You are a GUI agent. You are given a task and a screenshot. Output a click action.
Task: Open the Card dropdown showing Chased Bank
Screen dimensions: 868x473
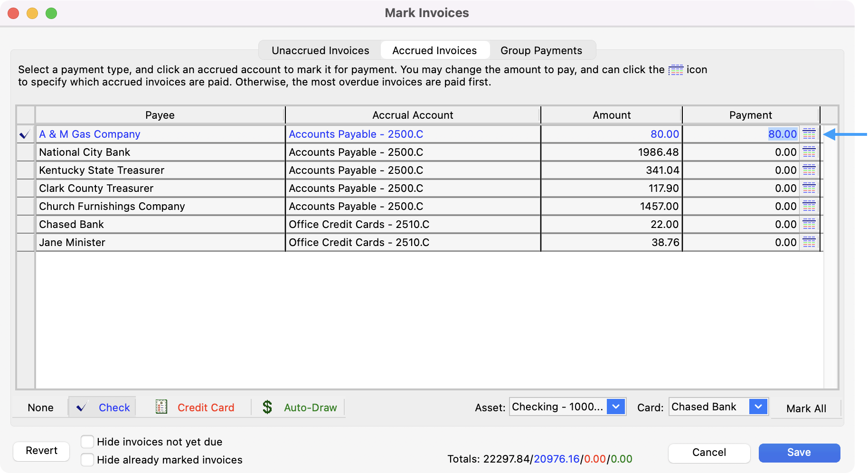coord(758,407)
